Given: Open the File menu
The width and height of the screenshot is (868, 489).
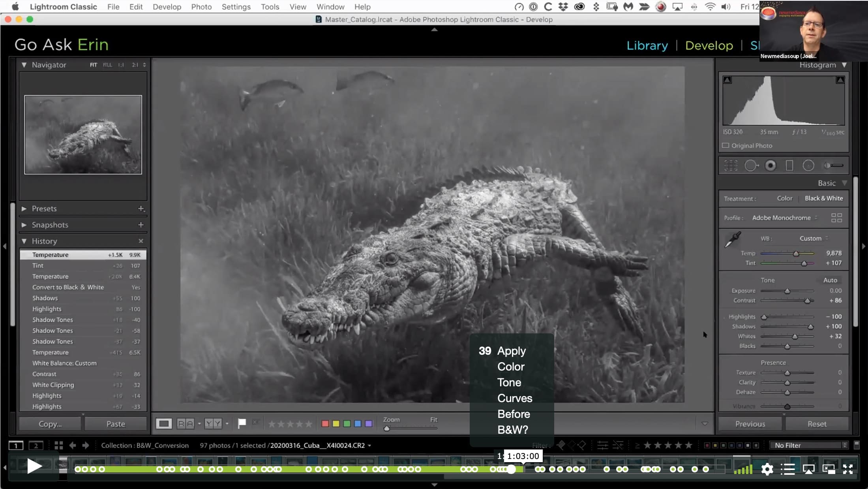Looking at the screenshot, I should 113,7.
